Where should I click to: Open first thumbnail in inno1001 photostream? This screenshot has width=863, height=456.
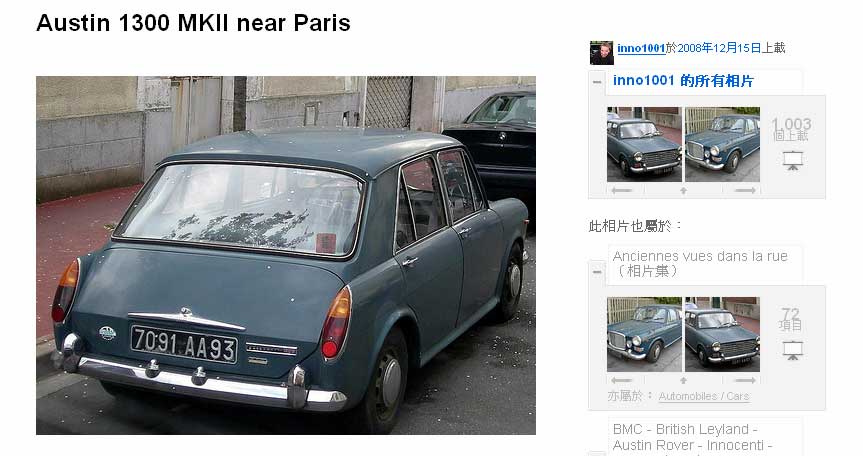pos(644,144)
